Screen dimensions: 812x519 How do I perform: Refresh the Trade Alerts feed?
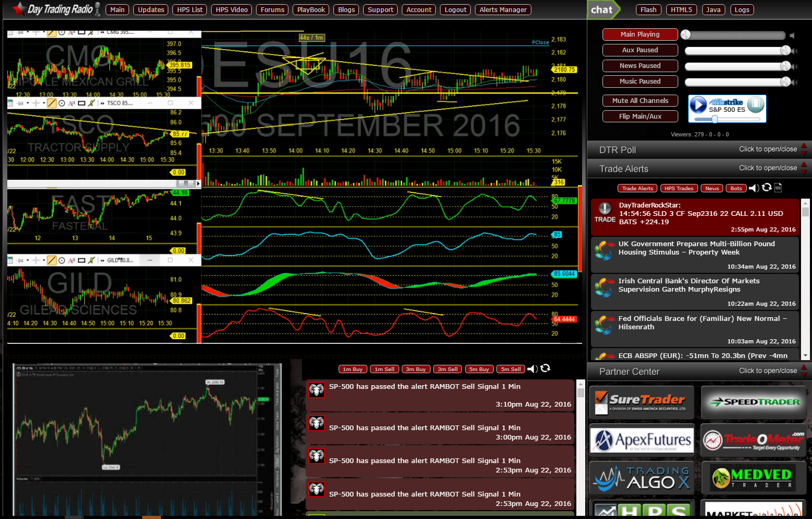pos(767,188)
